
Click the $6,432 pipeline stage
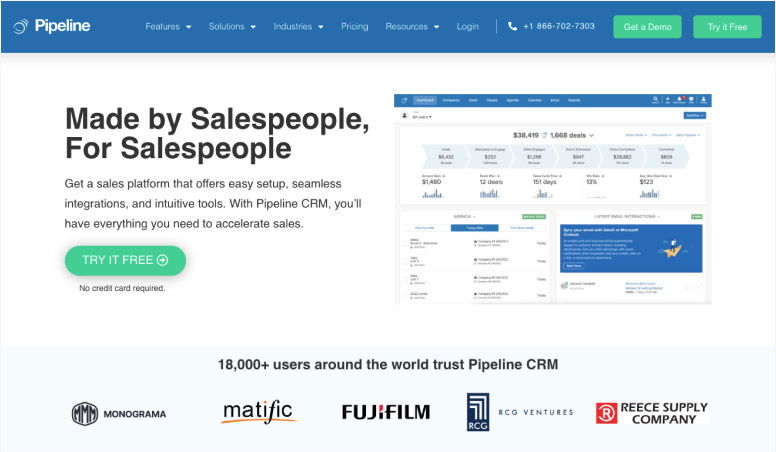point(446,157)
